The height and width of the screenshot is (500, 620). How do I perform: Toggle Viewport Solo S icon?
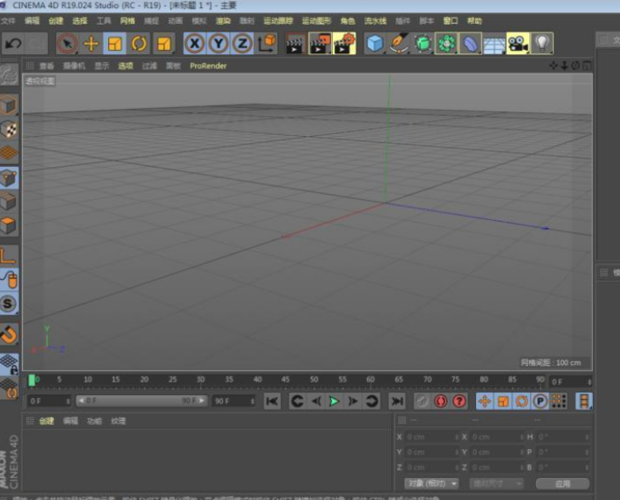[x=9, y=304]
